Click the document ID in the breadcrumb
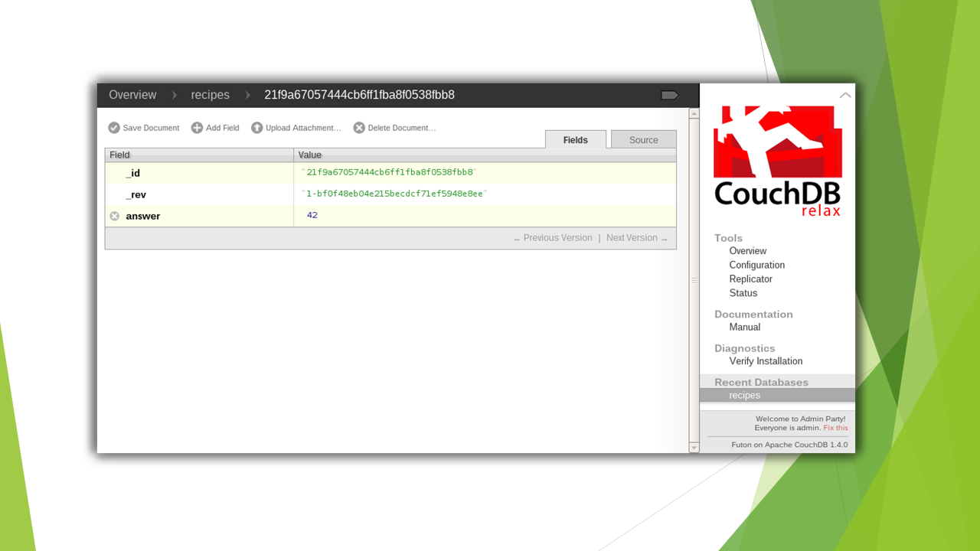Screen dimensions: 980x551 click(x=360, y=95)
